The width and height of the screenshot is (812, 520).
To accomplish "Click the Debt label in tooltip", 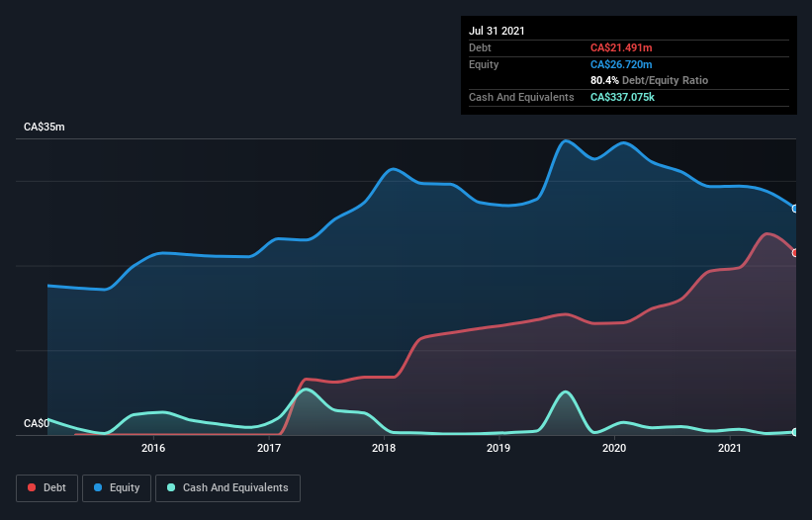I will 480,47.
